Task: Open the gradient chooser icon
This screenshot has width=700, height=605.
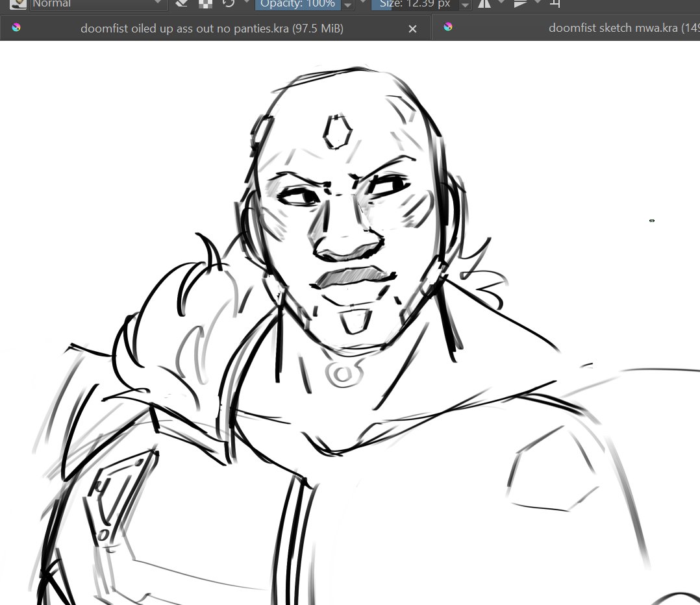Action: pos(520,5)
